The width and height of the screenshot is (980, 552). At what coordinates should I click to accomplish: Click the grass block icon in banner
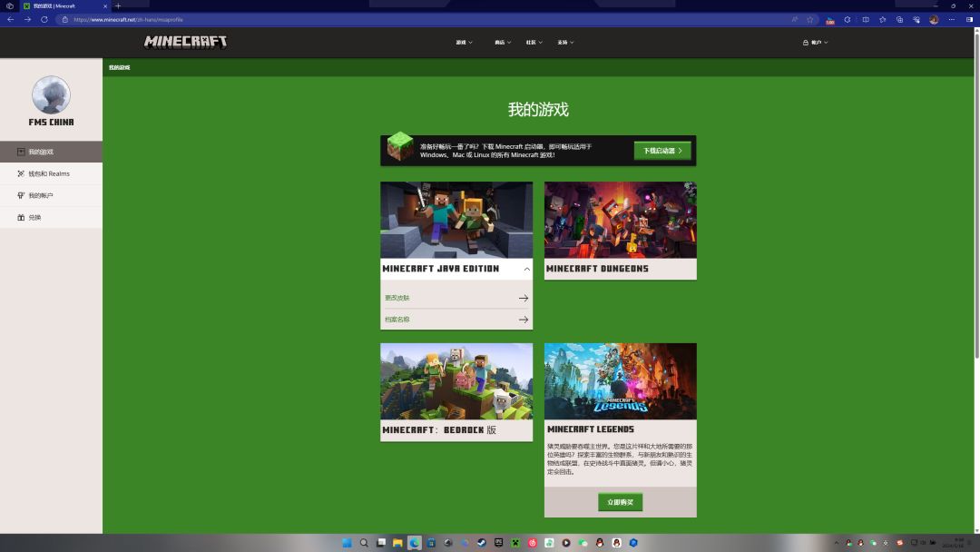[400, 146]
